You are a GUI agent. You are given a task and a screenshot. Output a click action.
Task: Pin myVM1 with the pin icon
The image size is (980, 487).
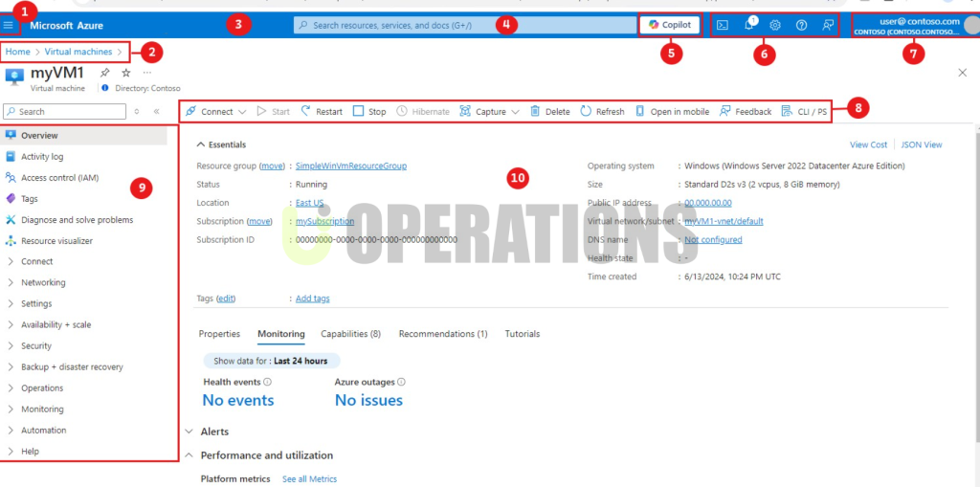point(105,73)
